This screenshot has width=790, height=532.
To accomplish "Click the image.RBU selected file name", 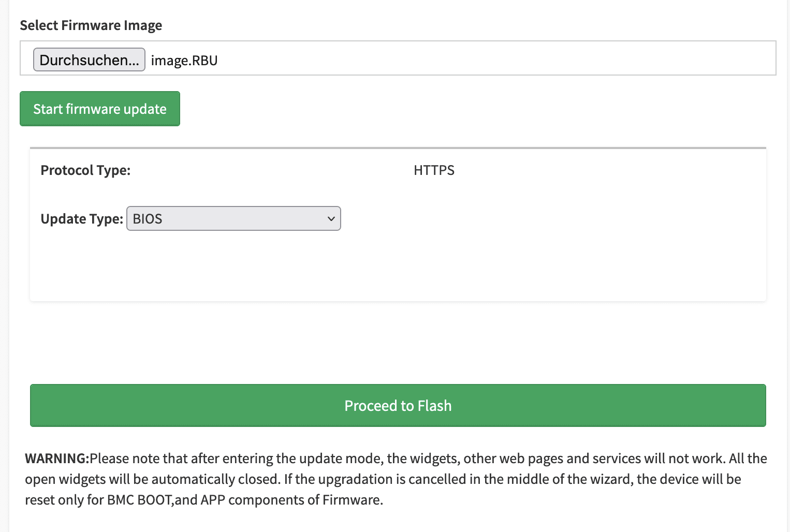I will tap(184, 61).
